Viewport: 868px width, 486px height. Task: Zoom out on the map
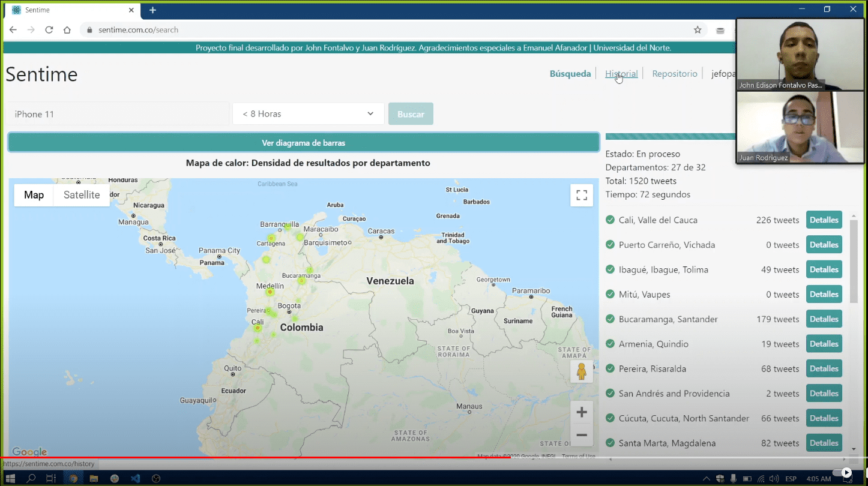point(582,435)
